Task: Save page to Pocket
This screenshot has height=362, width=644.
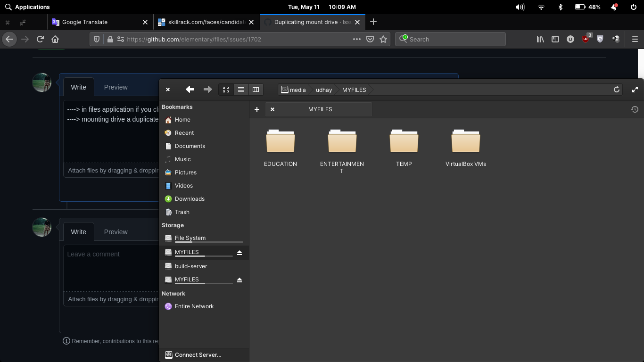Action: click(x=370, y=39)
